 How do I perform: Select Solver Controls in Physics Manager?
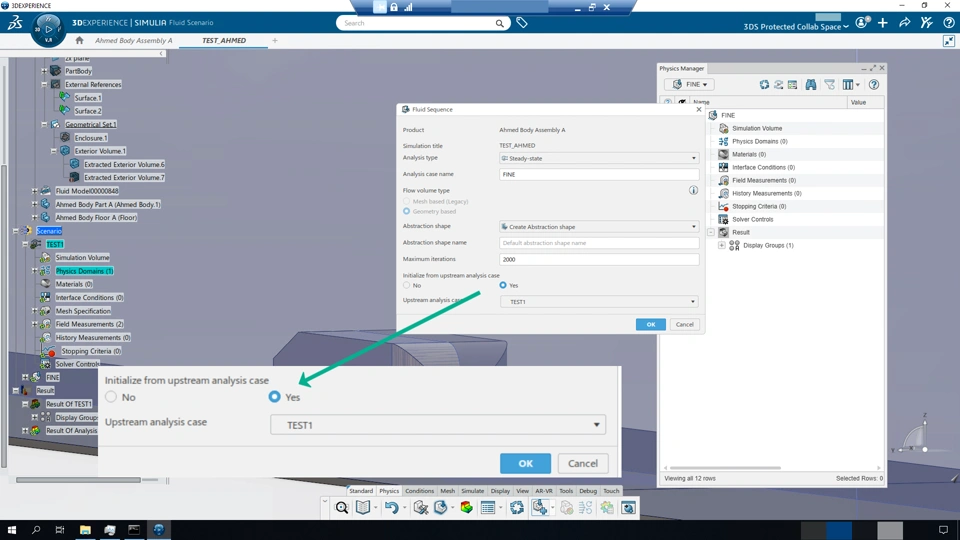[x=752, y=219]
